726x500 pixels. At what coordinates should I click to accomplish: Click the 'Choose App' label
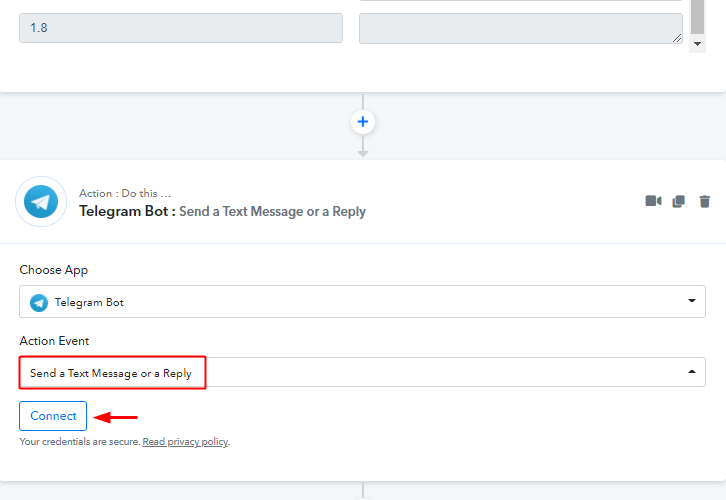pos(54,270)
